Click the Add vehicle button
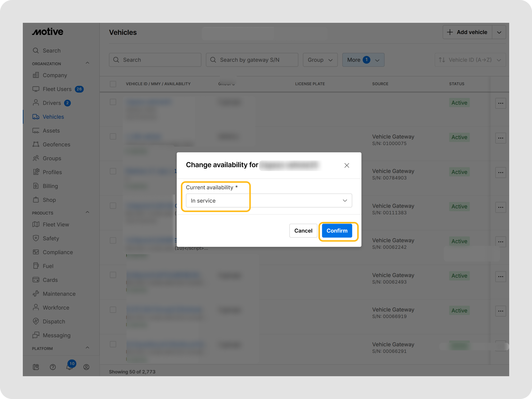Viewport: 532px width, 399px height. (468, 32)
